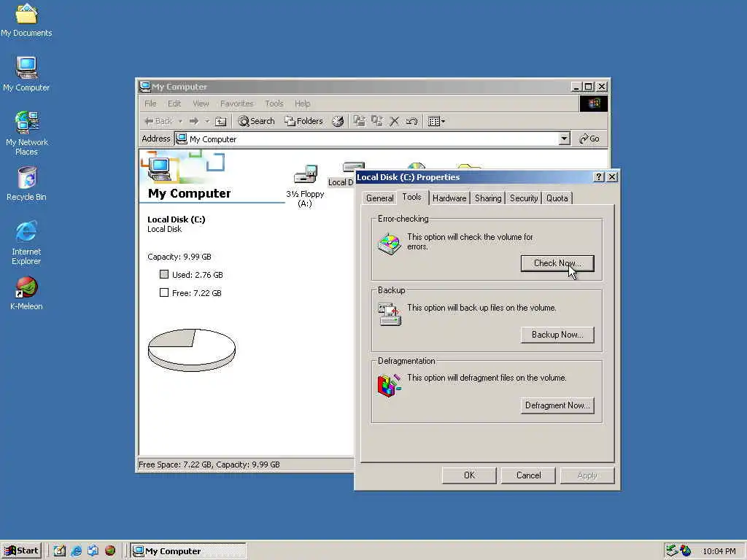The width and height of the screenshot is (747, 560).
Task: Click the Defragmentation section icon
Action: coord(390,385)
